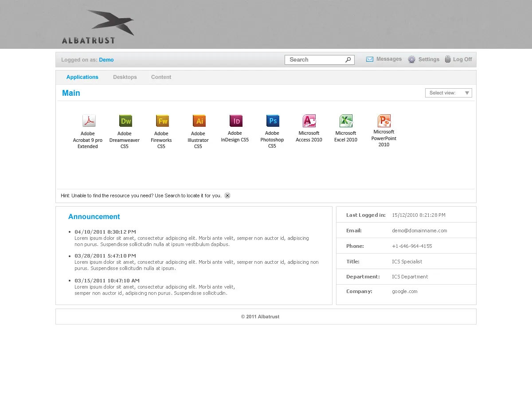Click the last logged in date 15/12/2010
The width and height of the screenshot is (532, 399).
[x=419, y=215]
